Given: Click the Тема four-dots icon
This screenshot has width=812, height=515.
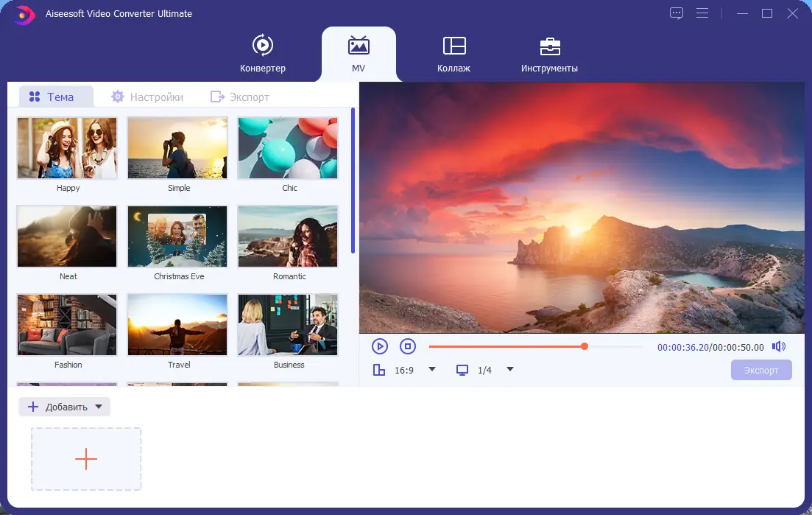Looking at the screenshot, I should (x=35, y=97).
